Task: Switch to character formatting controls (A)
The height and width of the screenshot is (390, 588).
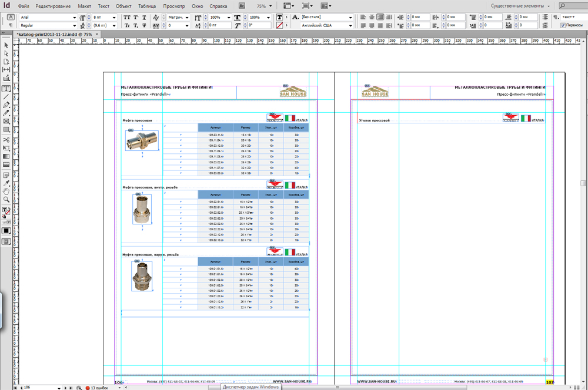Action: point(11,17)
